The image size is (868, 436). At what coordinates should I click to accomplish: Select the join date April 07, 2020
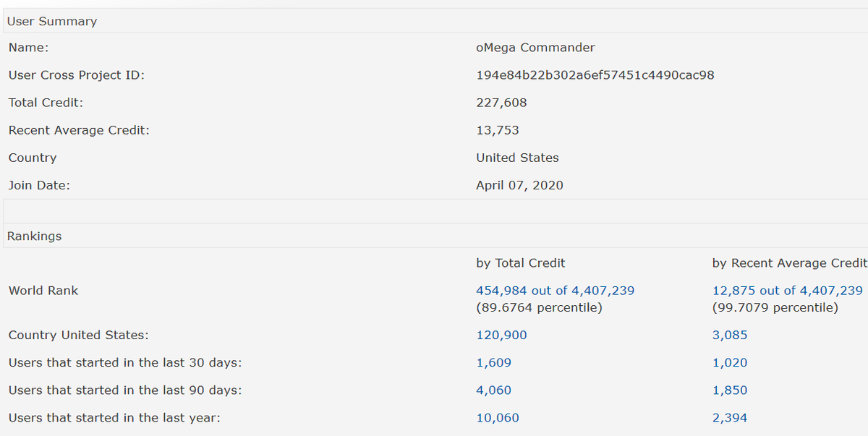[519, 185]
